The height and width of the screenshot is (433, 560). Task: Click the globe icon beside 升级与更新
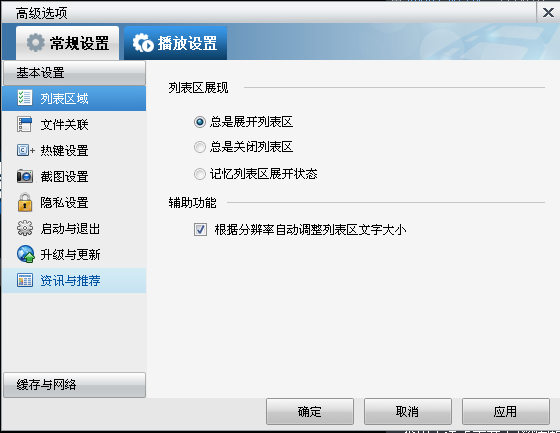25,254
